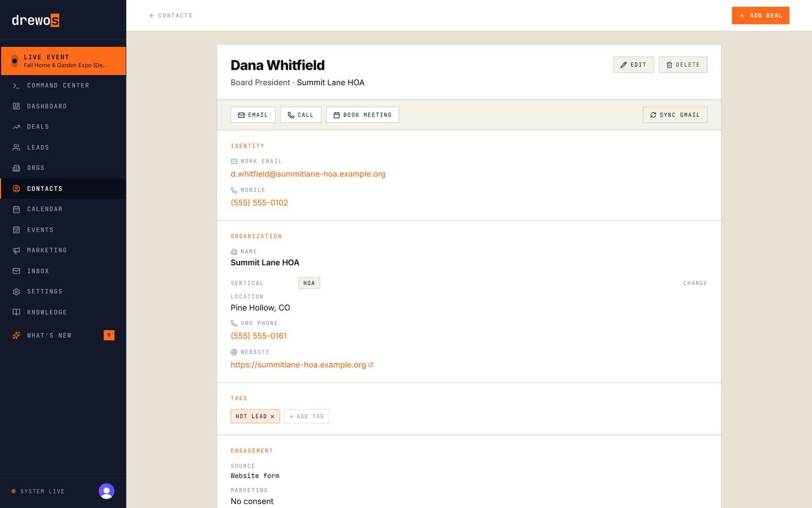Click the No consent marketing value
812x508 pixels.
[x=252, y=501]
